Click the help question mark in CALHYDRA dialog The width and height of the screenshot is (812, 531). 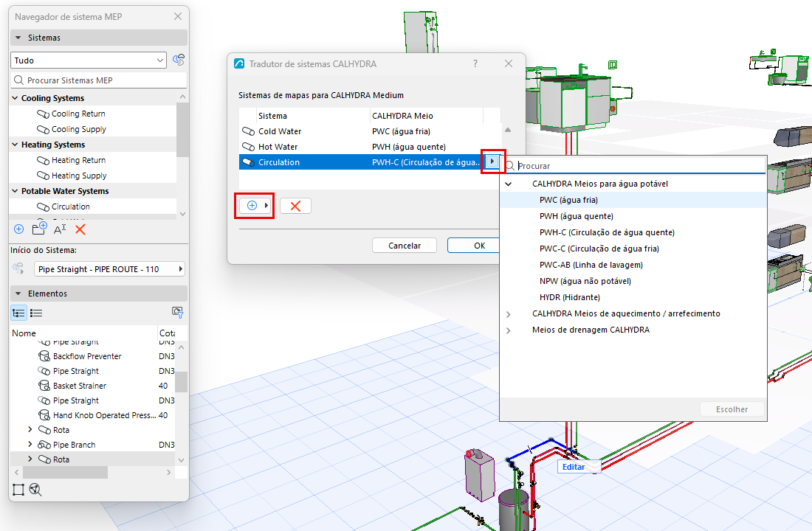(x=475, y=63)
